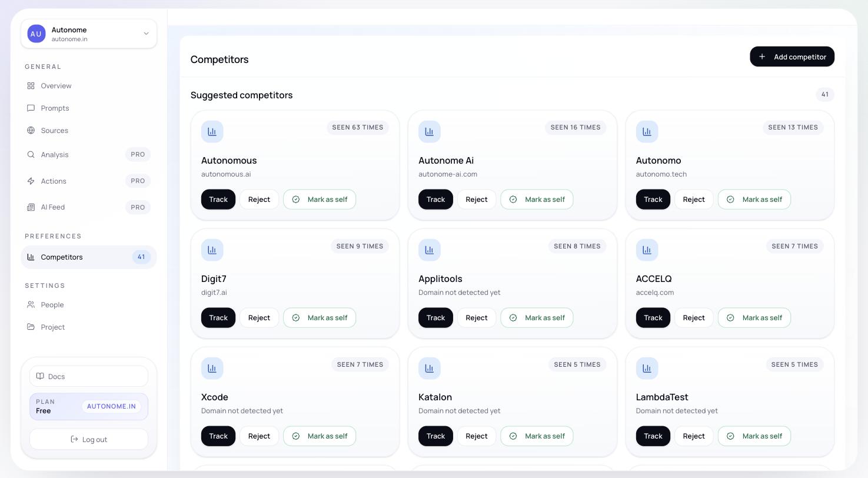Image resolution: width=868 pixels, height=478 pixels.
Task: Click the AU avatar badge
Action: click(36, 34)
